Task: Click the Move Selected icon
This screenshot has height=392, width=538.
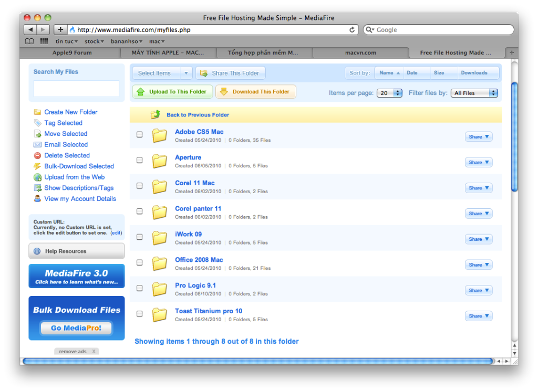Action: [37, 134]
